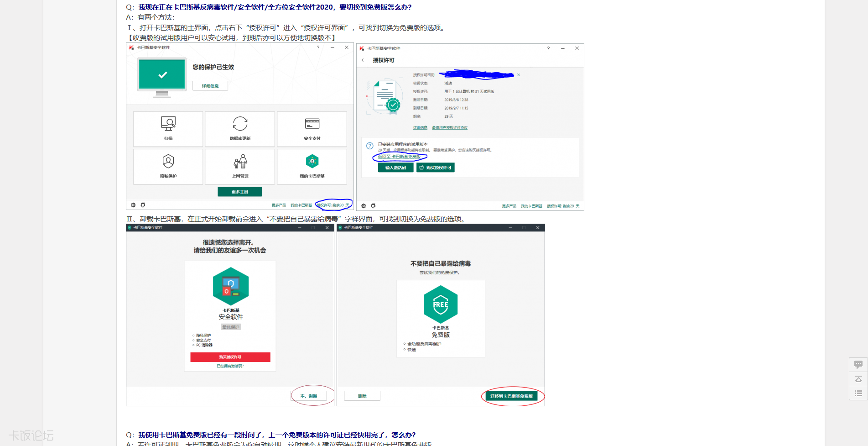Viewport: 868px width, 446px height.
Task: Click the 扫描 scan tile icon
Action: point(168,123)
